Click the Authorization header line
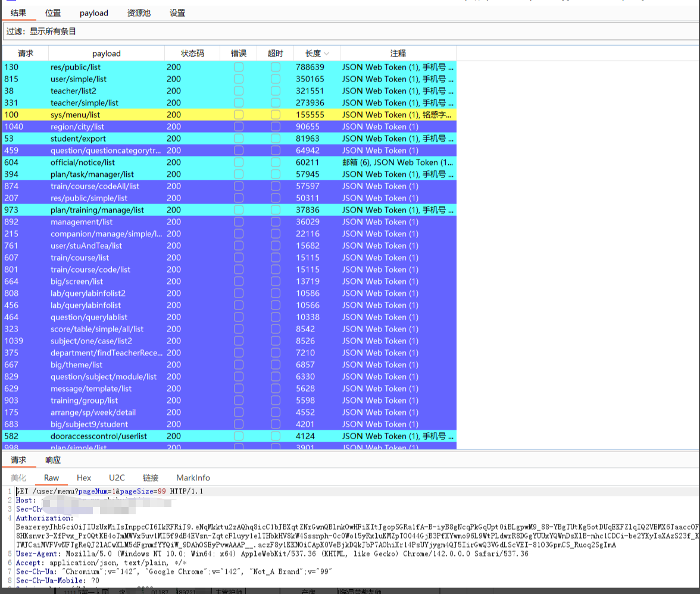This screenshot has width=700, height=594. [x=45, y=518]
